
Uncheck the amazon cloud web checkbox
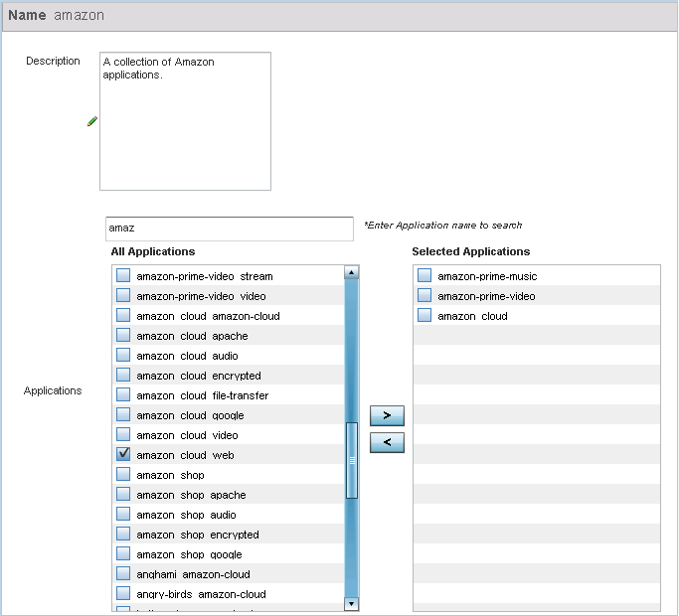click(123, 454)
